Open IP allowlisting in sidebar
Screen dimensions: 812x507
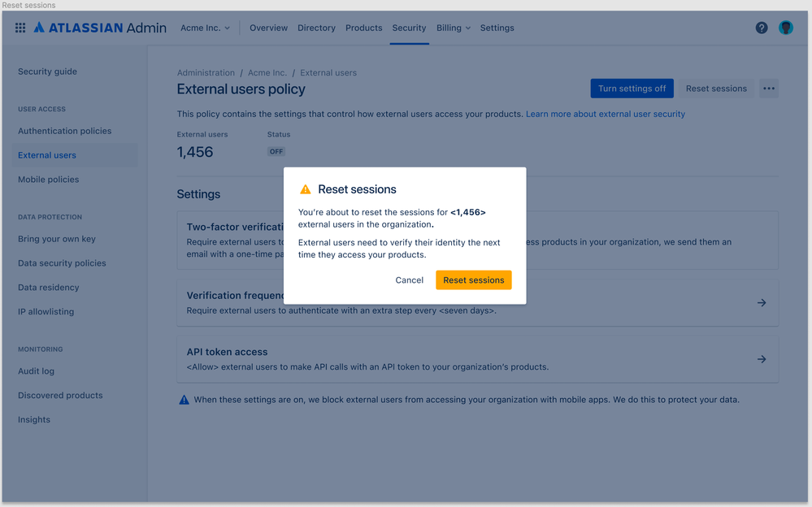click(x=46, y=312)
